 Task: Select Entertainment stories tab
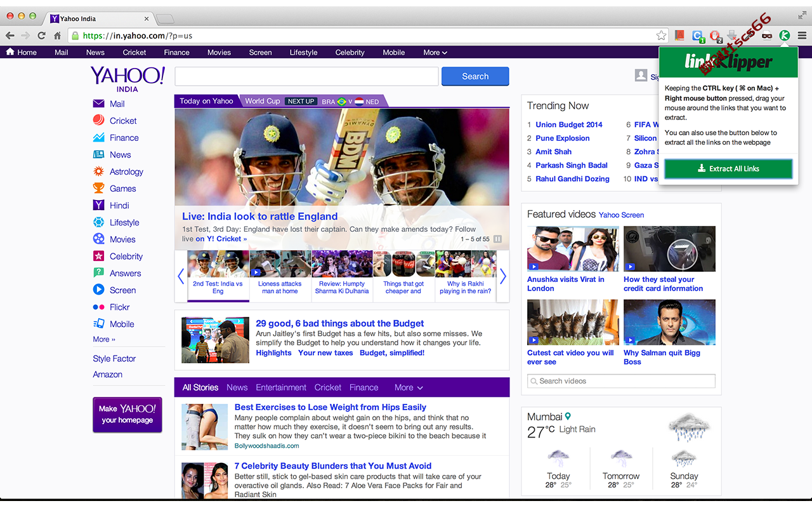[281, 387]
